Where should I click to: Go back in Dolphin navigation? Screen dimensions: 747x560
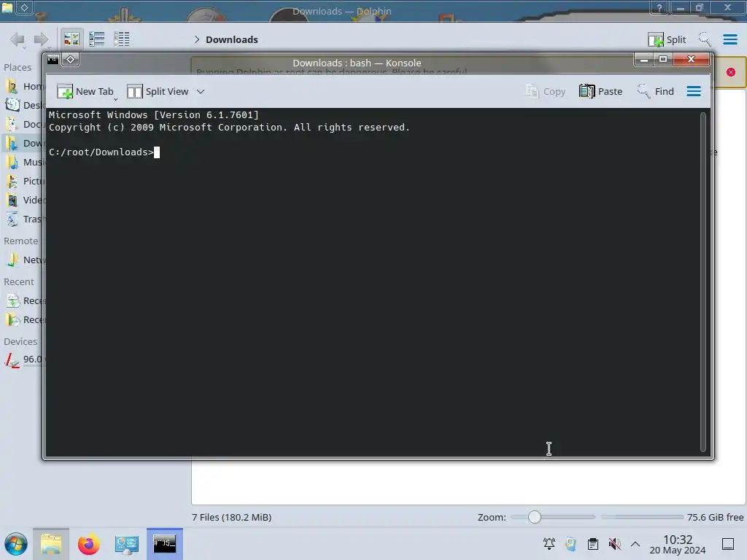click(x=18, y=39)
